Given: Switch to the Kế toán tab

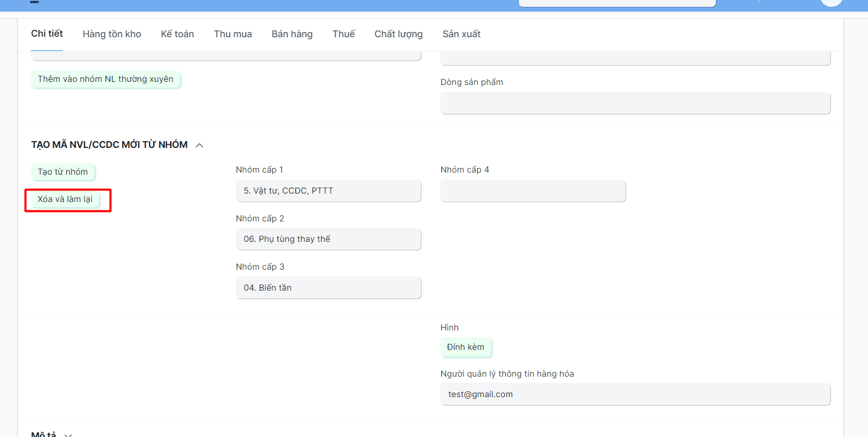Looking at the screenshot, I should 177,34.
